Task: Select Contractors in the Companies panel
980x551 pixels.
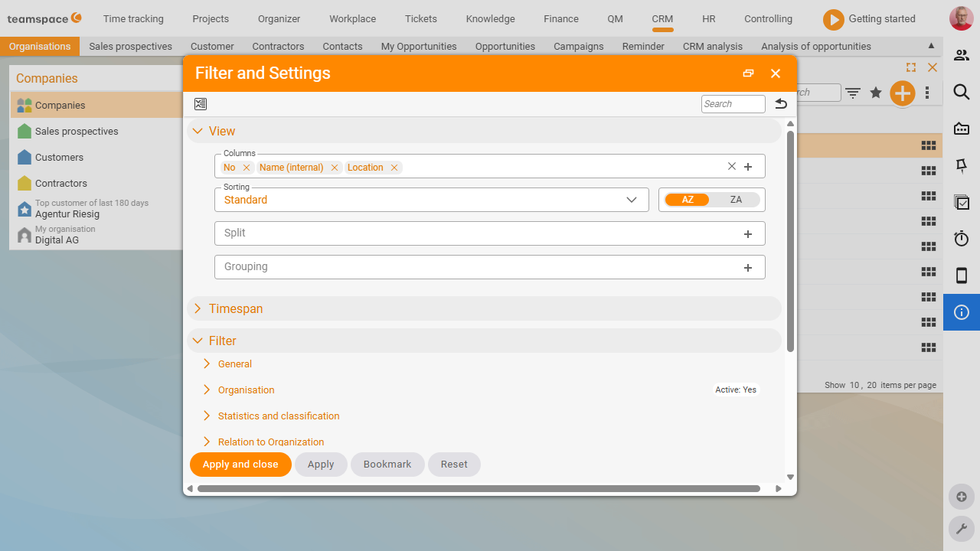Action: click(61, 184)
